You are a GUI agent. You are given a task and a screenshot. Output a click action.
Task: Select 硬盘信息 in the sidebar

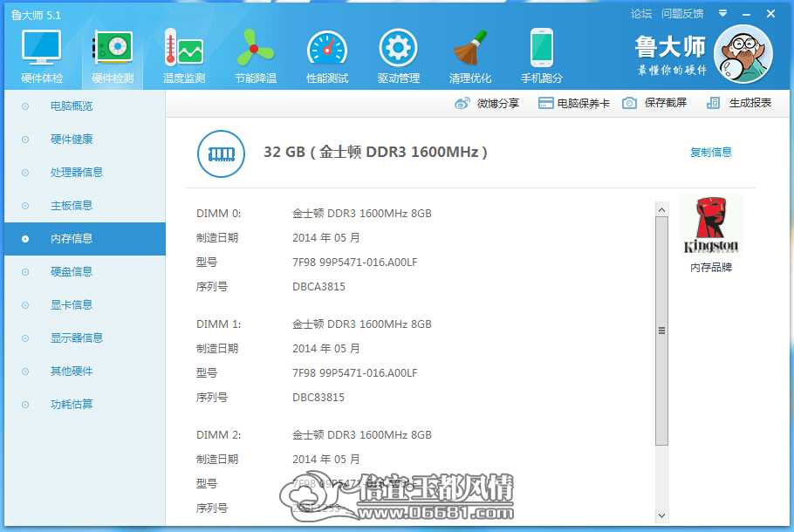tap(86, 272)
